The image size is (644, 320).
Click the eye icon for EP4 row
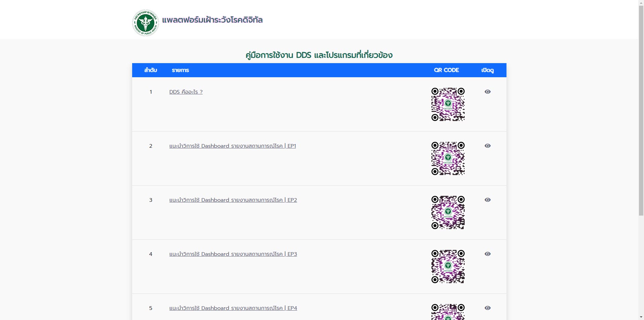(488, 308)
